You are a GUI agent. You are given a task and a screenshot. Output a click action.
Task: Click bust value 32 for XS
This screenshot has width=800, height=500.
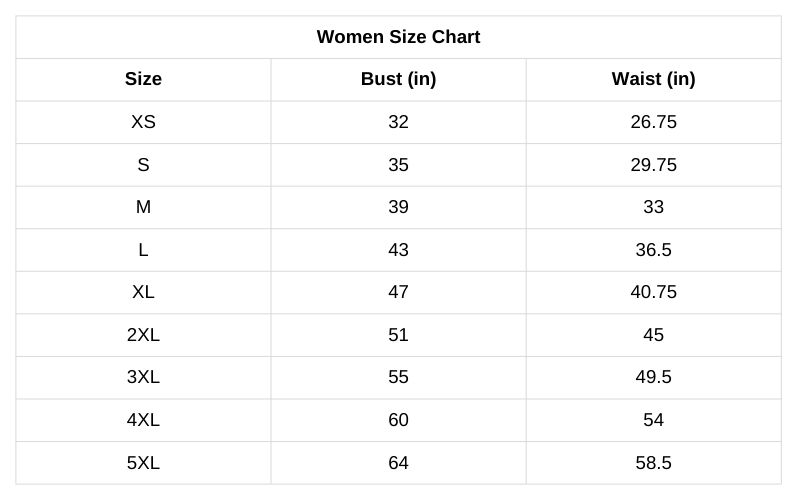(x=398, y=122)
